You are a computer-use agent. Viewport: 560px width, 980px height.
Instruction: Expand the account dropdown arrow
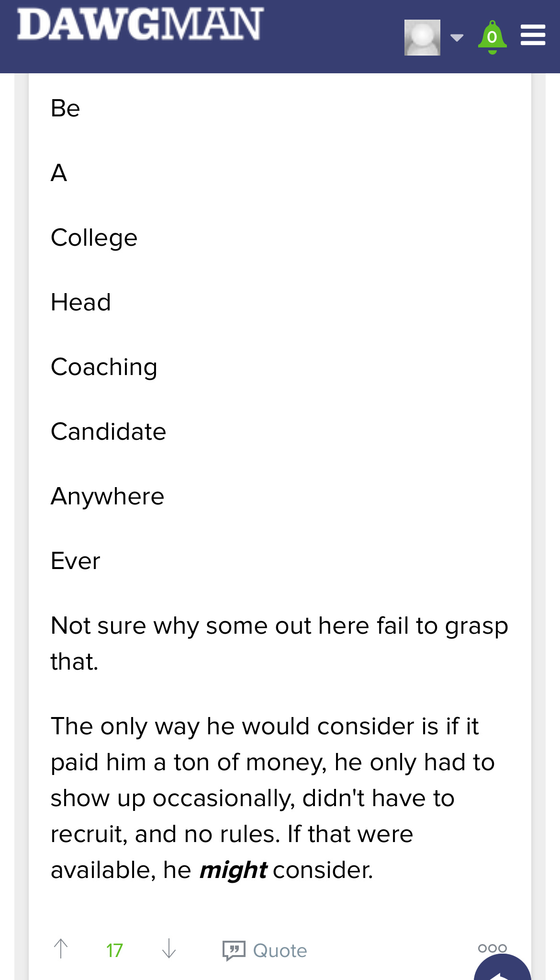(x=457, y=37)
